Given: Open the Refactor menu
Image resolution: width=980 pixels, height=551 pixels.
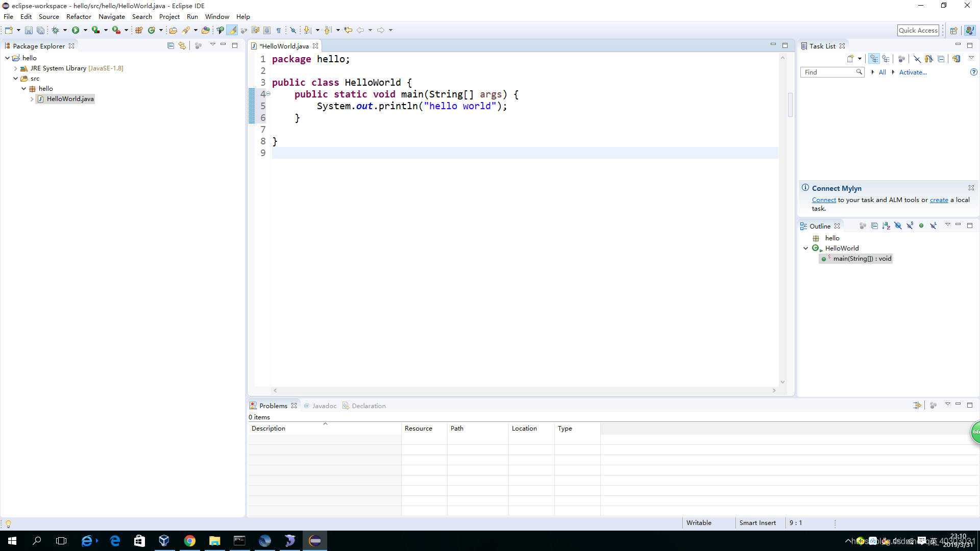Looking at the screenshot, I should pos(79,17).
